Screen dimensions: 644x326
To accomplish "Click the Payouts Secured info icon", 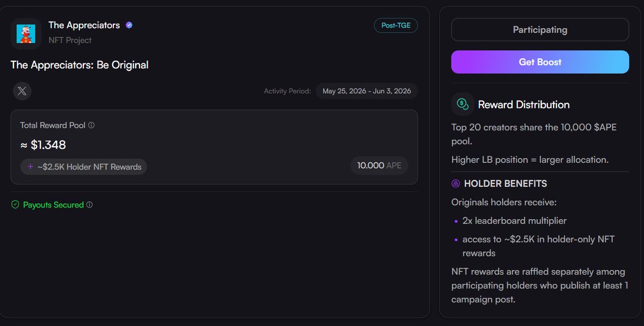I will [90, 205].
